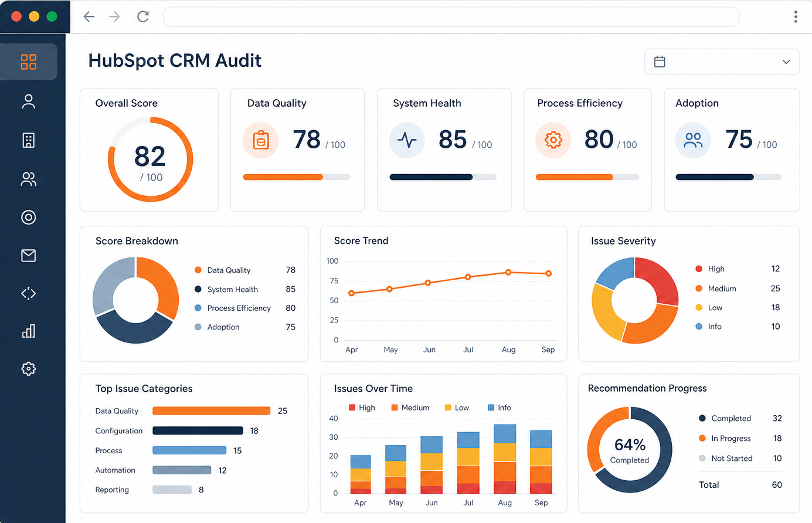Screen dimensions: 812x523
Task: Click the Adoption users icon
Action: [693, 140]
